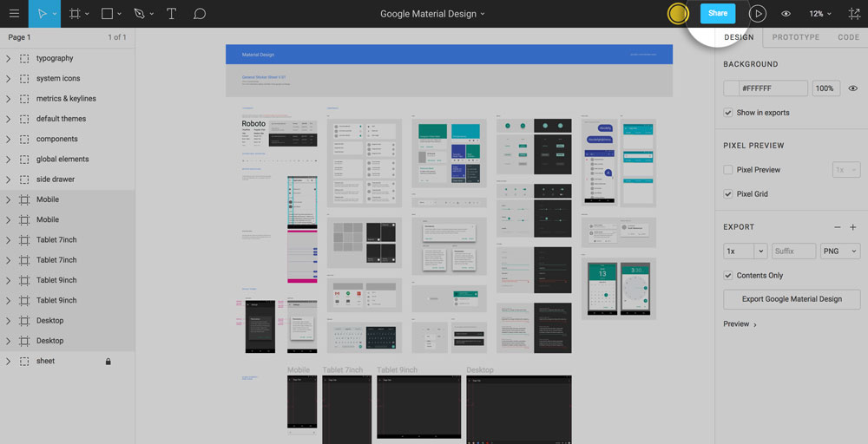Click Export Google Material Design button

792,299
